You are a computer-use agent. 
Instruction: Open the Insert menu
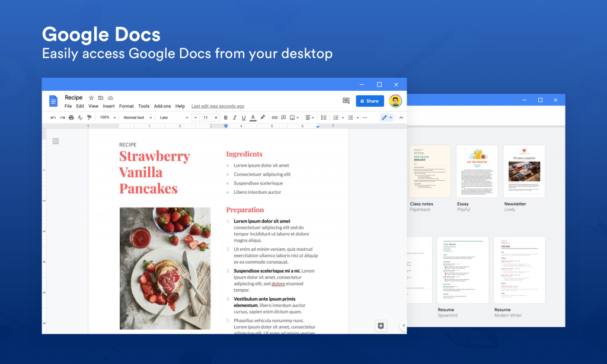tap(109, 106)
